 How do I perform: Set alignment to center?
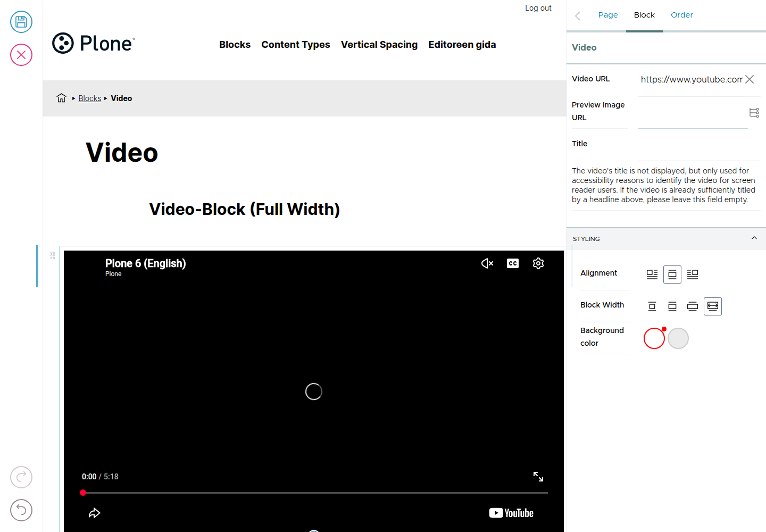click(x=672, y=274)
